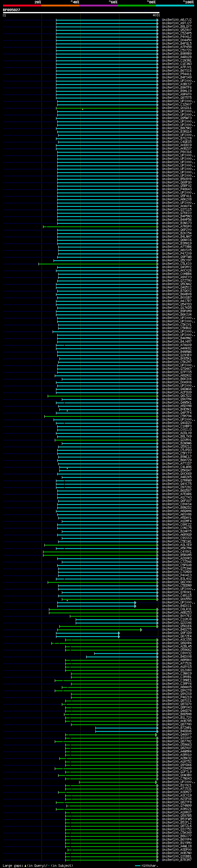The width and height of the screenshot is (197, 868).
Task: Choose the UniRef100_P48643 entry
Action: [x=177, y=189]
